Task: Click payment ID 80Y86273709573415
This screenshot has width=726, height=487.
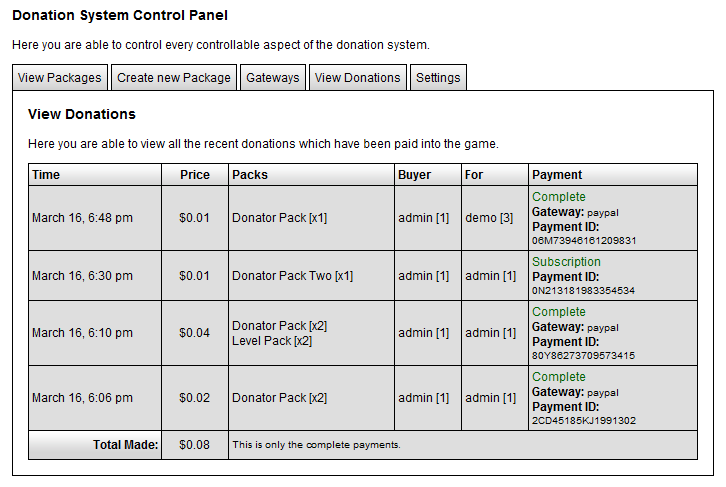Action: [x=583, y=356]
